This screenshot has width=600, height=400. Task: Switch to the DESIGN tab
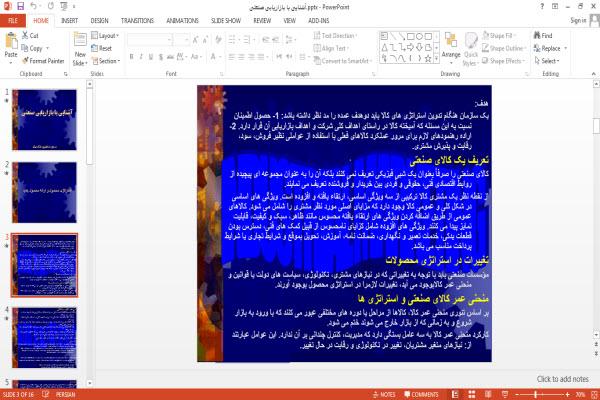point(99,21)
